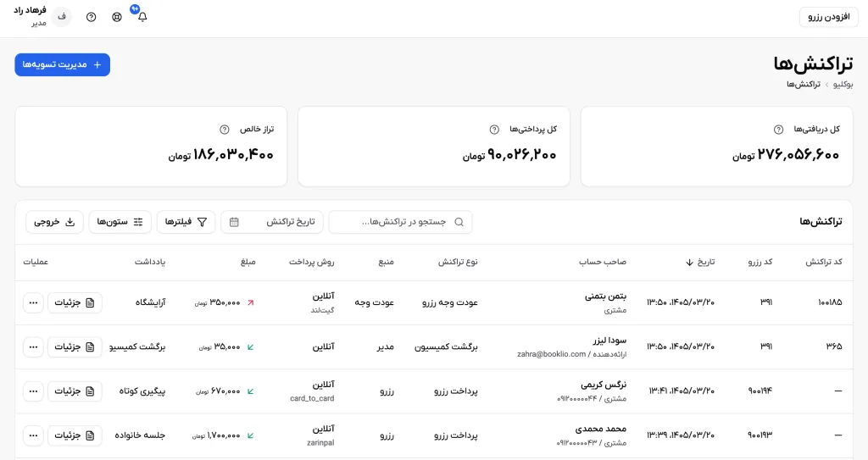Screen dimensions: 868x460
Task: Click the info icon beside تراز خالص
Action: (224, 130)
